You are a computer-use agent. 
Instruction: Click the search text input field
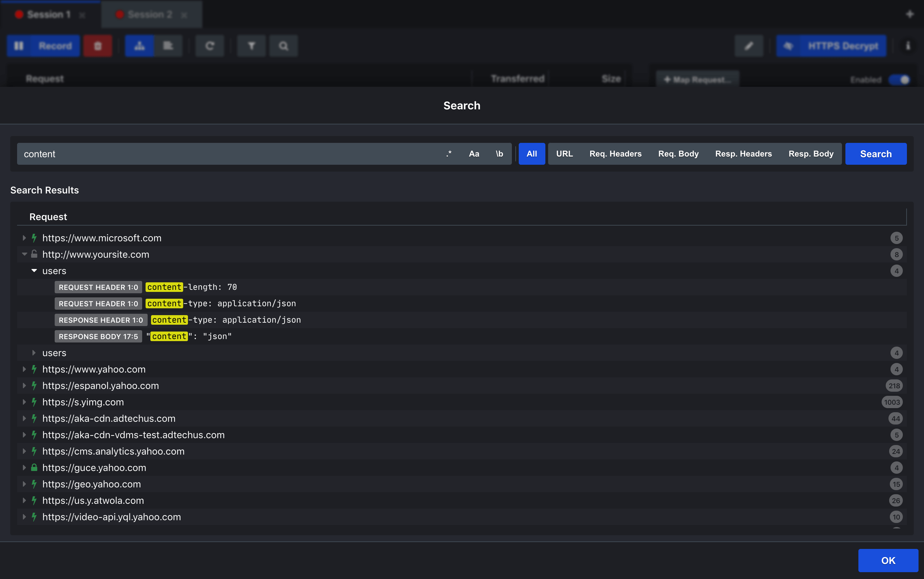point(230,154)
